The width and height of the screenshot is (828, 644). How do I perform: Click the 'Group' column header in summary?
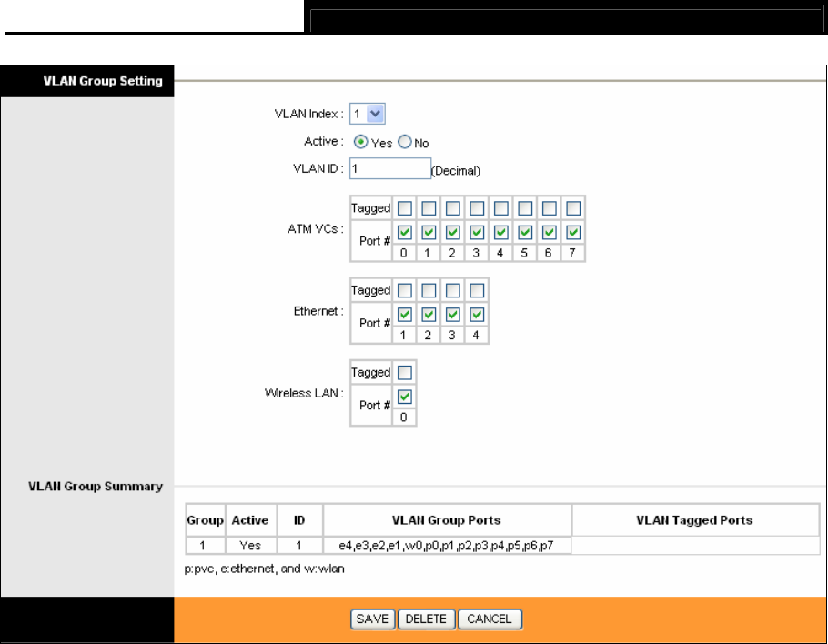pos(205,520)
